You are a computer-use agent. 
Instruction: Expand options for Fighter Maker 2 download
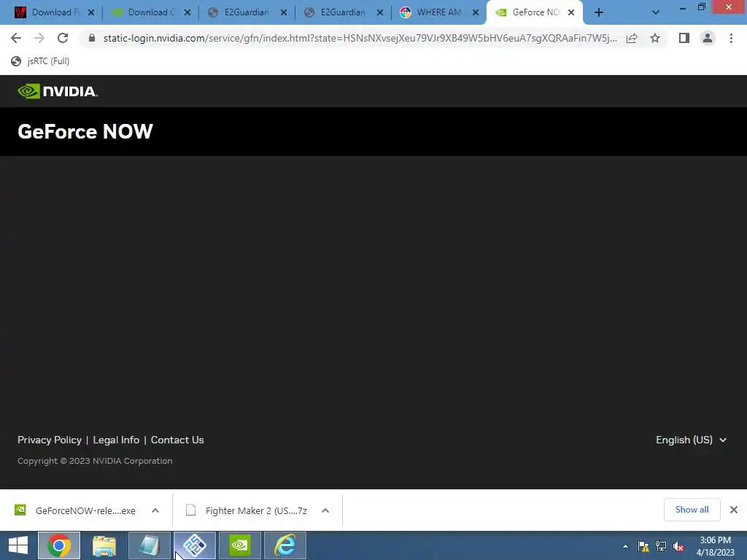click(x=325, y=510)
